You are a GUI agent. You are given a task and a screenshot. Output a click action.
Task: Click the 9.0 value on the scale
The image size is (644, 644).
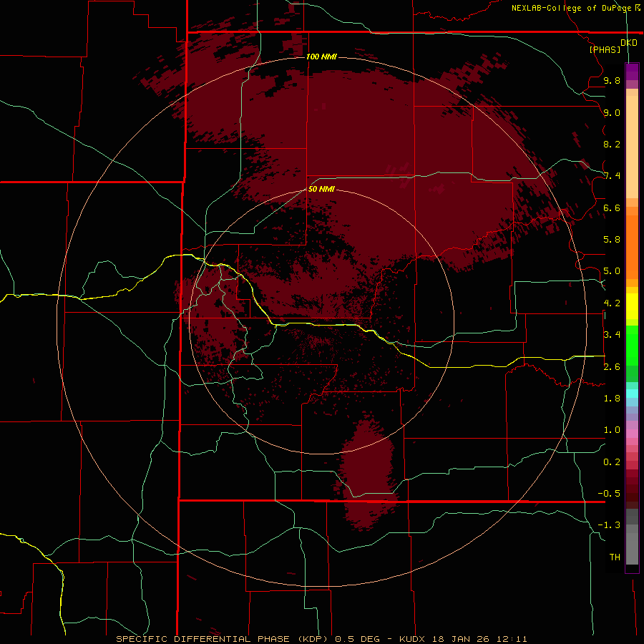point(612,112)
